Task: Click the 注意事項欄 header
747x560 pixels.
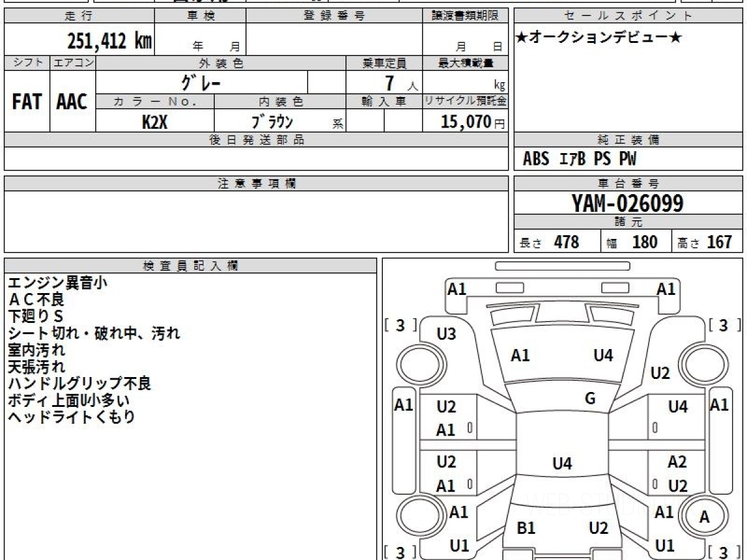Action: point(256,184)
